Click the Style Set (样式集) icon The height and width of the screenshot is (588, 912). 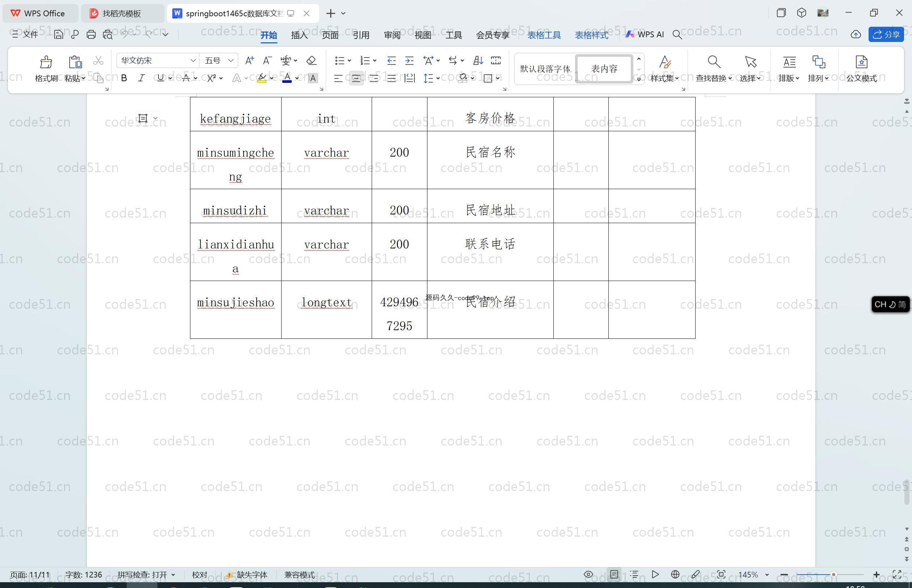tap(665, 62)
